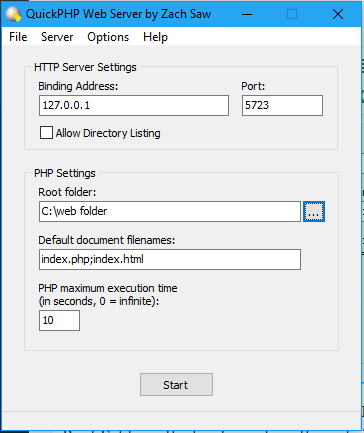
Task: Click the 'PHP Settings' group label
Action: click(x=65, y=173)
